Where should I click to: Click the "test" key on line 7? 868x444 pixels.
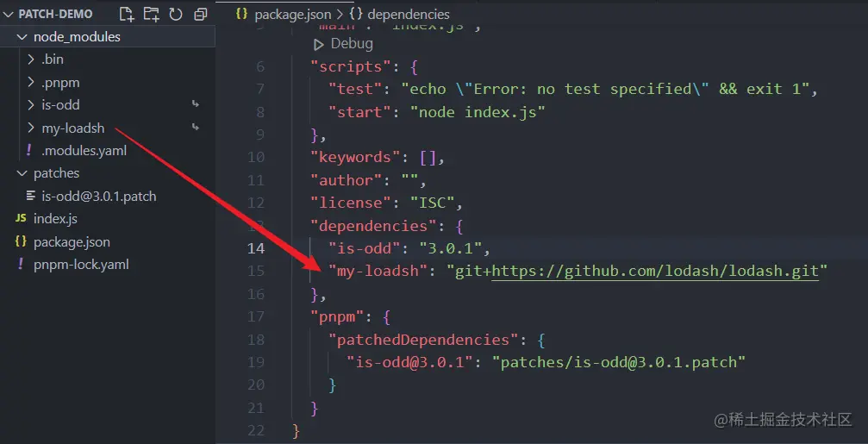tap(356, 89)
